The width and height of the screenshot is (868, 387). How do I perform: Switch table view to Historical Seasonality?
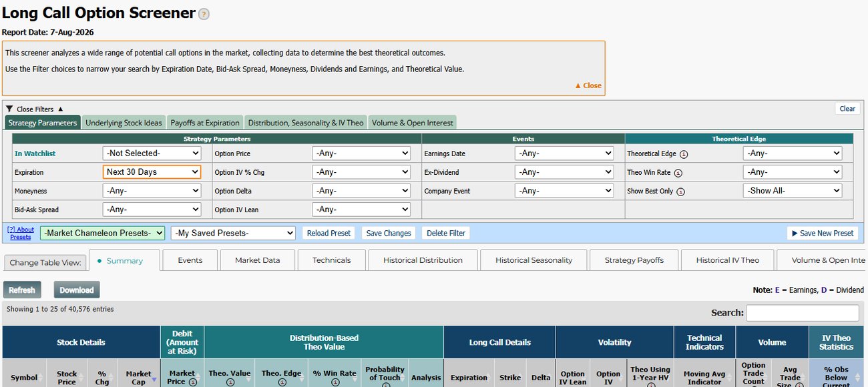click(533, 260)
